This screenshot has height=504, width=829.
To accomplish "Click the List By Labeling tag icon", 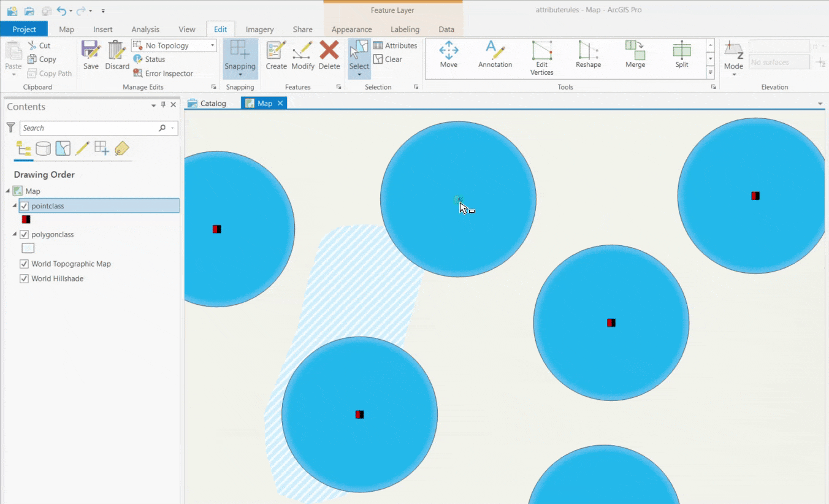I will click(x=121, y=148).
